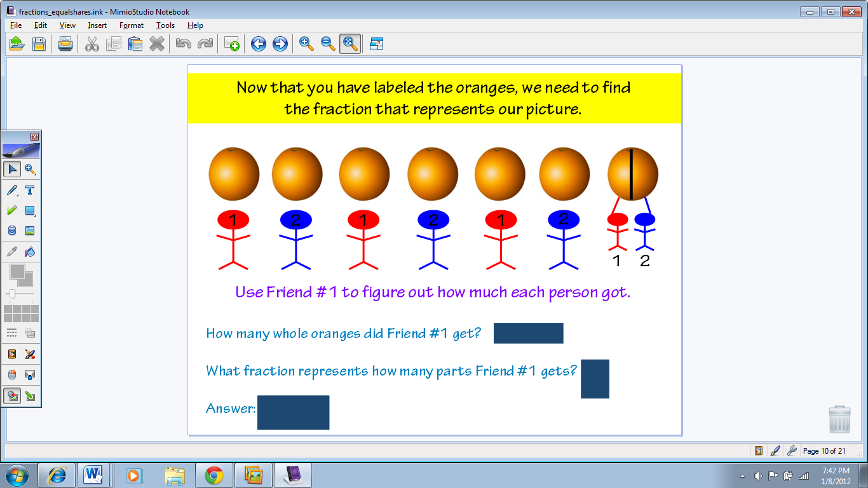Screen dimensions: 868x488
Task: Add a new page with the green plus icon
Action: 232,44
